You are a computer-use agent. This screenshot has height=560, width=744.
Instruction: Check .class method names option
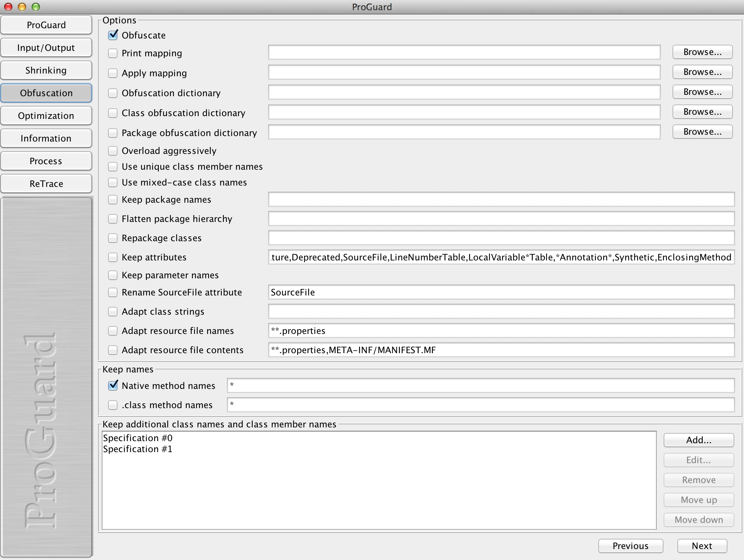click(x=113, y=405)
